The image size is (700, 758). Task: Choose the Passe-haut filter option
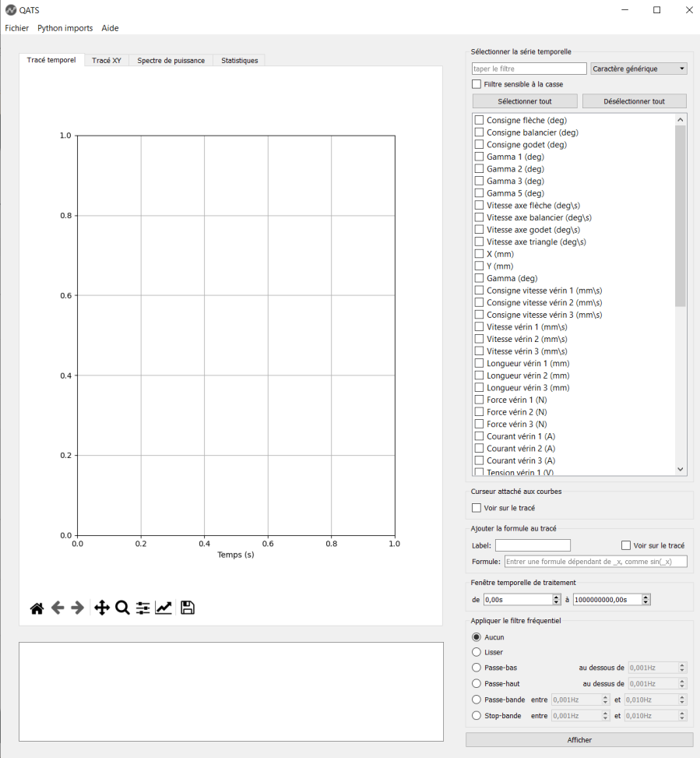coord(477,683)
